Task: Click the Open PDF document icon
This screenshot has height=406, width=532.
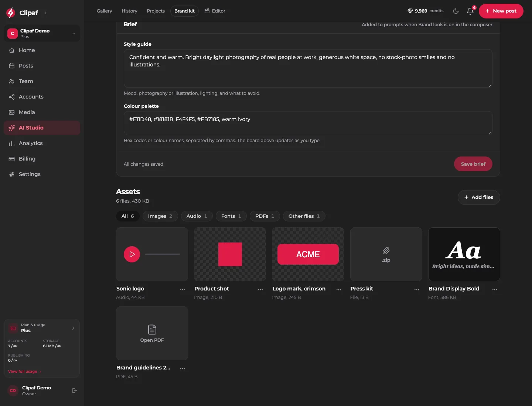Action: coord(152,329)
